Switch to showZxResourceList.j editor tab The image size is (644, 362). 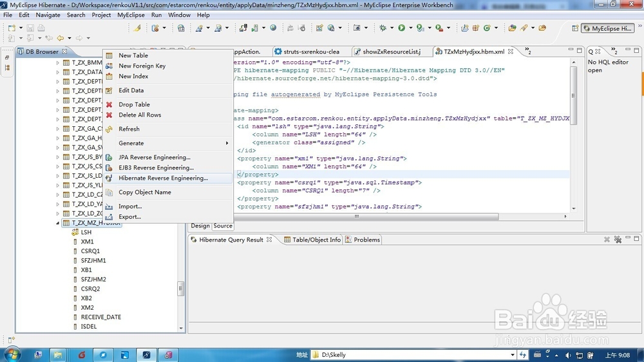coord(392,52)
